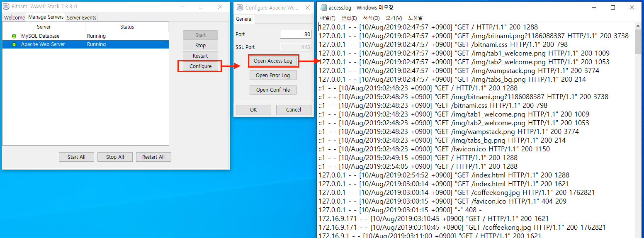Image resolution: width=644 pixels, height=238 pixels.
Task: Select the Apache Web Server row
Action: point(85,44)
